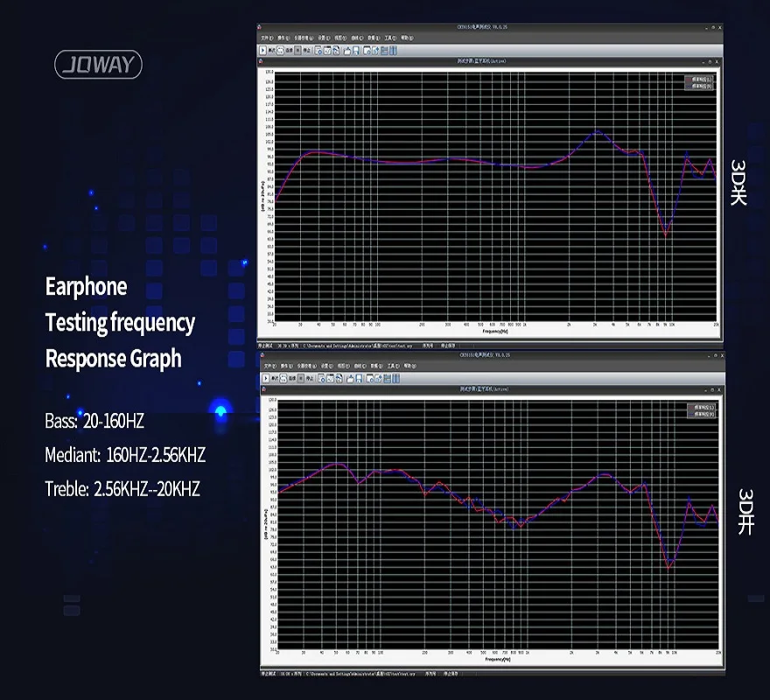
Task: Open the View (视图) menu in lower window
Action: pos(344,366)
